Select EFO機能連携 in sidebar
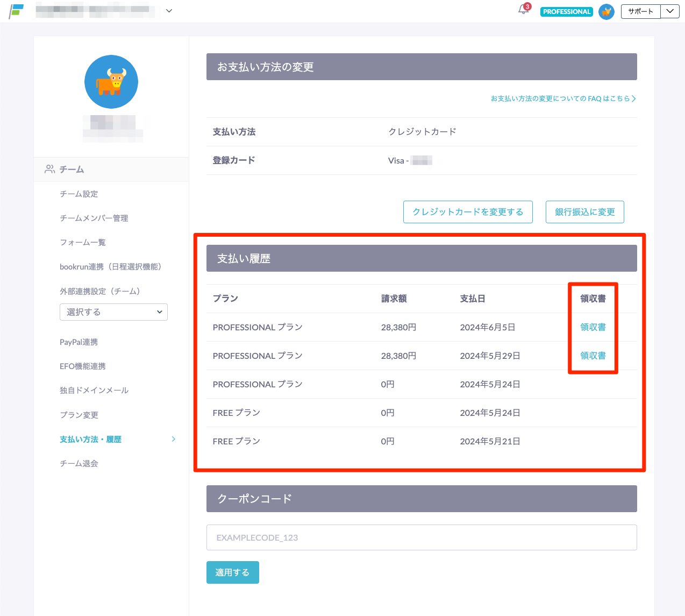 click(x=83, y=366)
